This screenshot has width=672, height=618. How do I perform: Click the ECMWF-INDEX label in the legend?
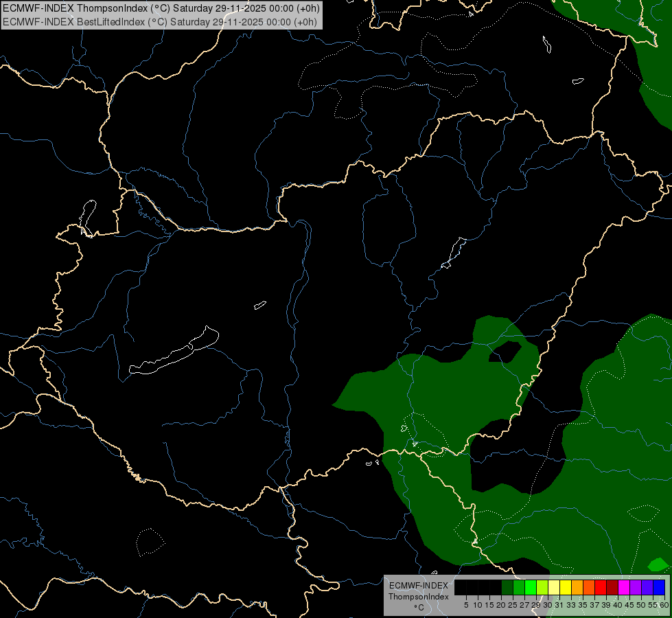coord(419,586)
